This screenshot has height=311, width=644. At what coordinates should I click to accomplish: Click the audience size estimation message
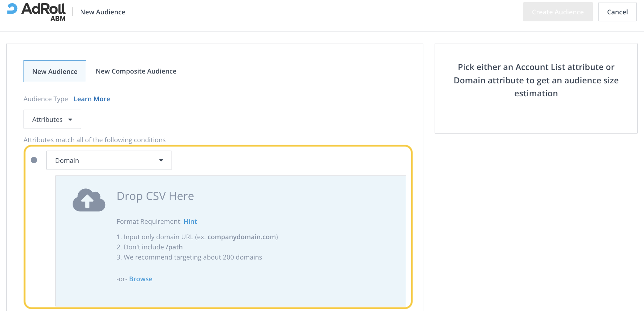click(x=536, y=80)
